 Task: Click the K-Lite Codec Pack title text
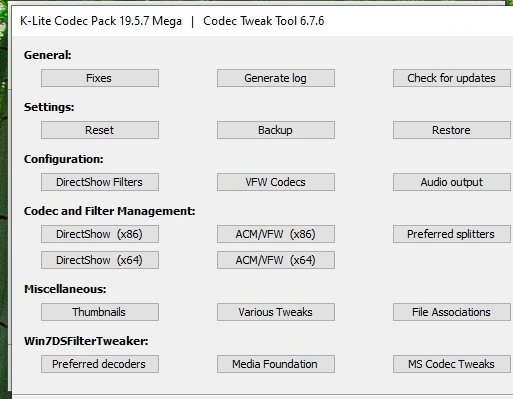(x=101, y=21)
